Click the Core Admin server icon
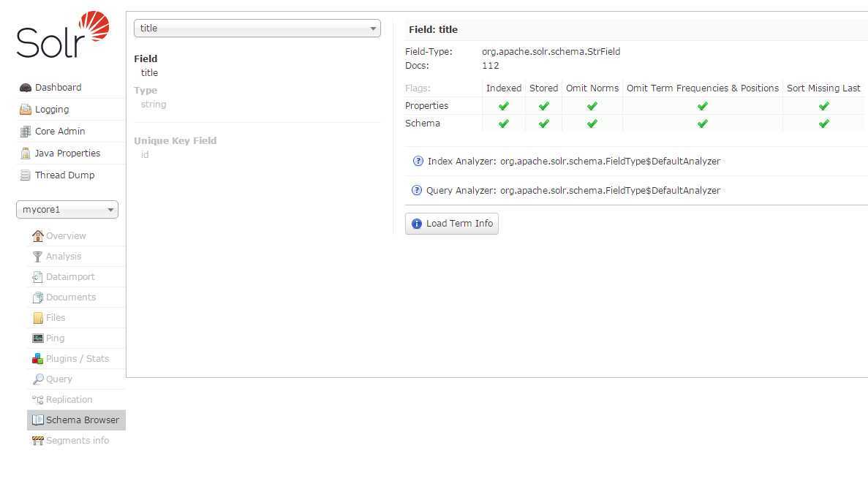The height and width of the screenshot is (489, 868). [26, 132]
